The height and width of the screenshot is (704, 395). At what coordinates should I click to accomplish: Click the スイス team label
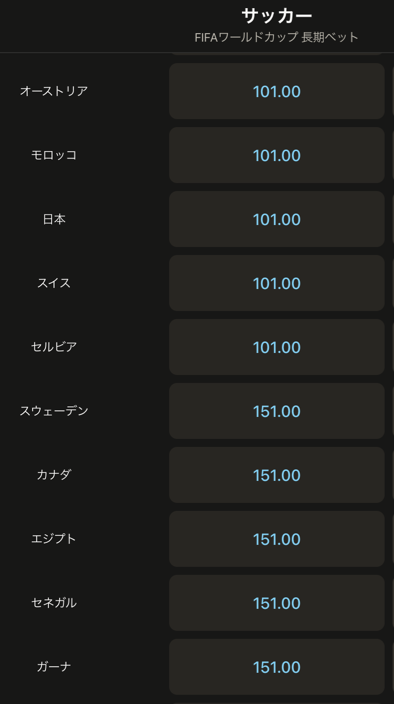tap(54, 283)
